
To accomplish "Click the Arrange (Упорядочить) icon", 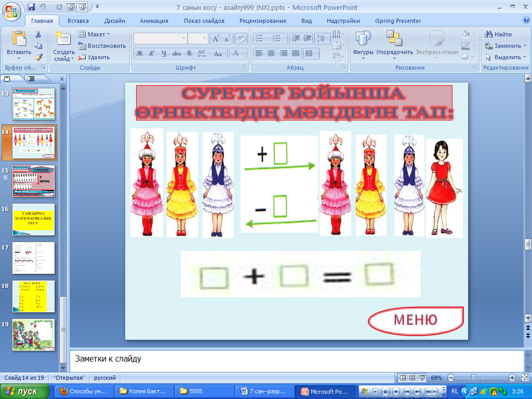I will 394,38.
